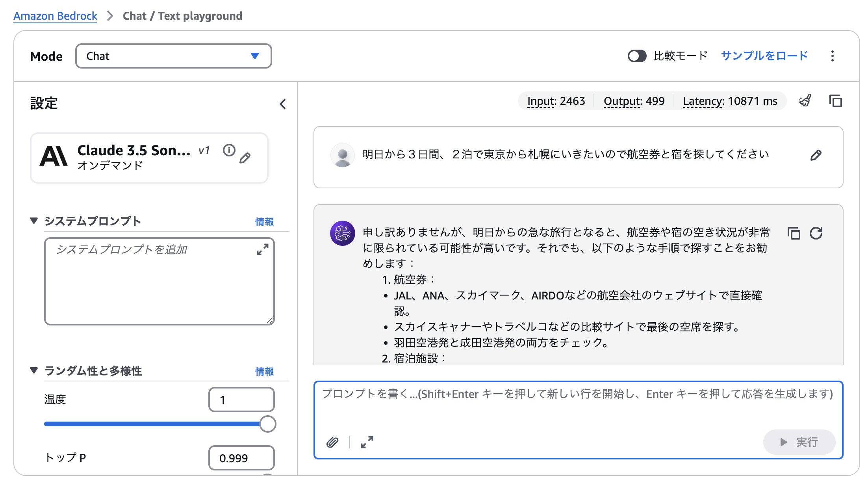Click the paperclip attach file icon
Image resolution: width=868 pixels, height=487 pixels.
332,442
